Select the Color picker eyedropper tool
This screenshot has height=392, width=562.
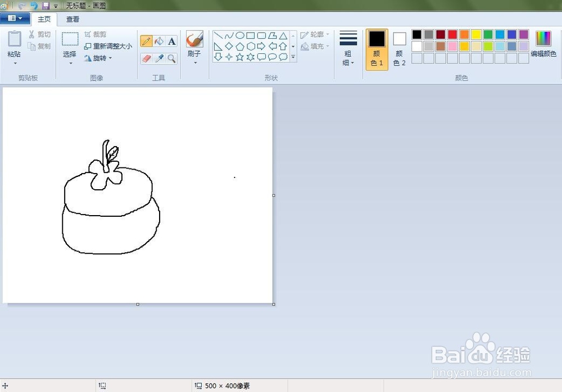tap(159, 58)
